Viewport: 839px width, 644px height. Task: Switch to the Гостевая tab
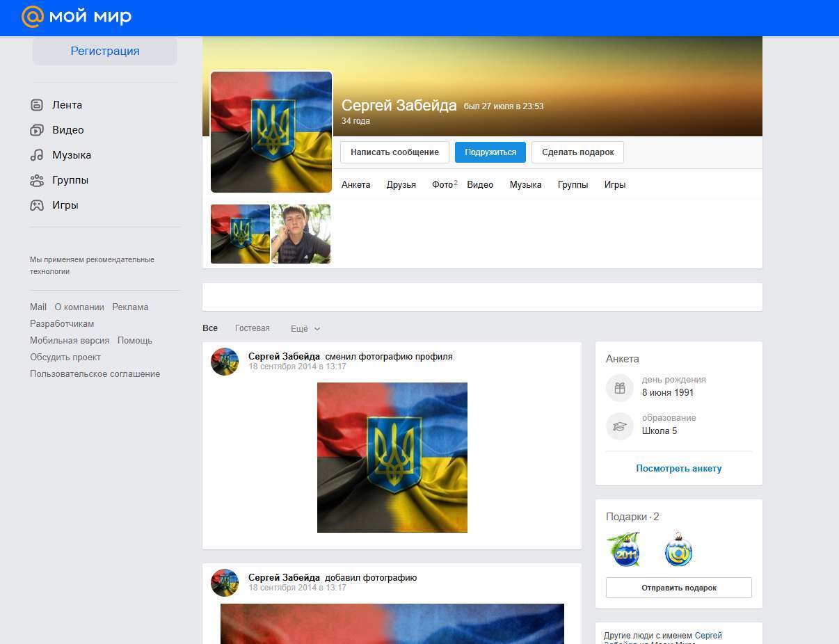pos(253,328)
